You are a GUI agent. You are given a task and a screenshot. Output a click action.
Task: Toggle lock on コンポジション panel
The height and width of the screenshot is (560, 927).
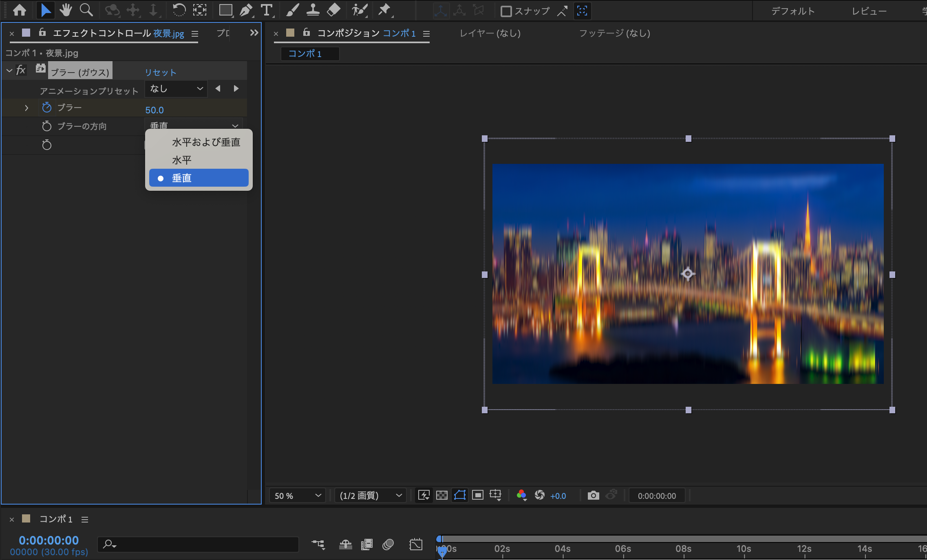[306, 32]
